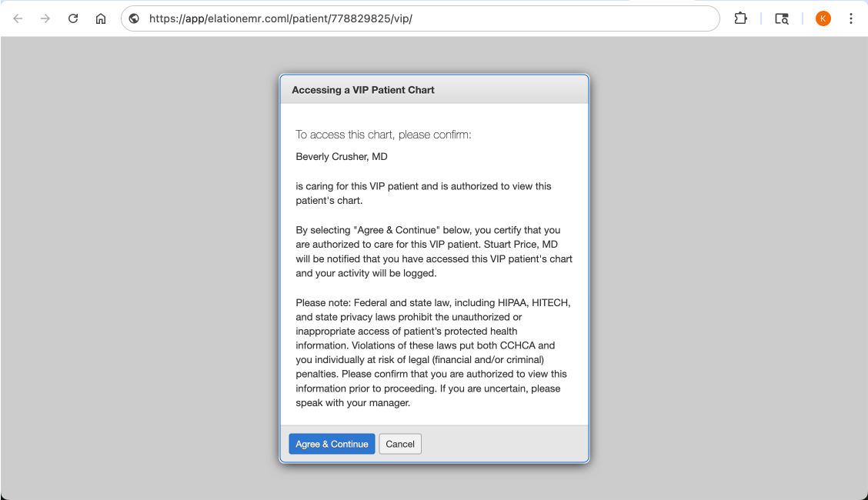The image size is (868, 500).
Task: Click the browser forward arrow
Action: coord(45,18)
